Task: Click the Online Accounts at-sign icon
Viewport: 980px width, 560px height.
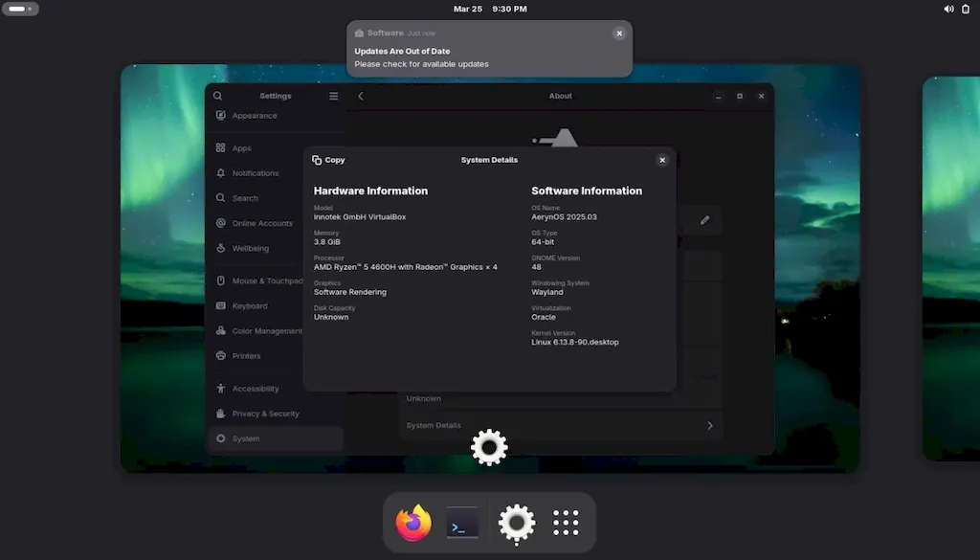Action: (x=221, y=223)
